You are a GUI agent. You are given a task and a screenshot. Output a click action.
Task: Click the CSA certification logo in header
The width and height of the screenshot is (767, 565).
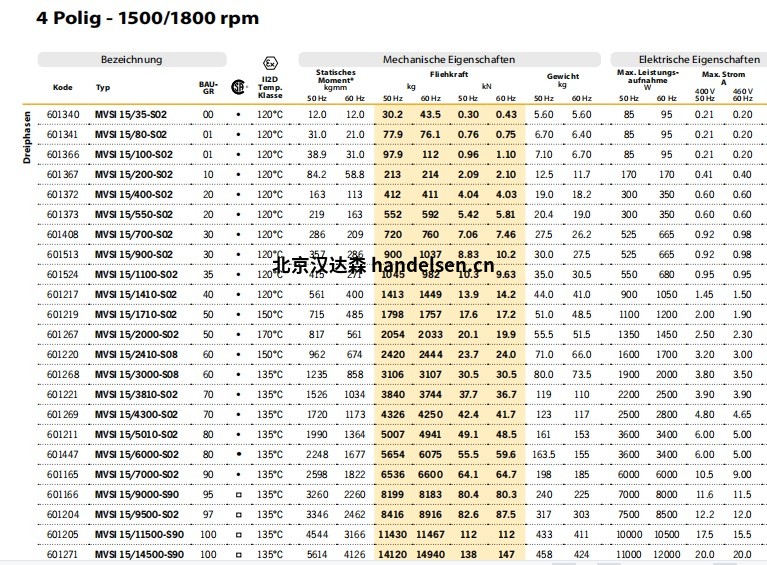point(238,86)
